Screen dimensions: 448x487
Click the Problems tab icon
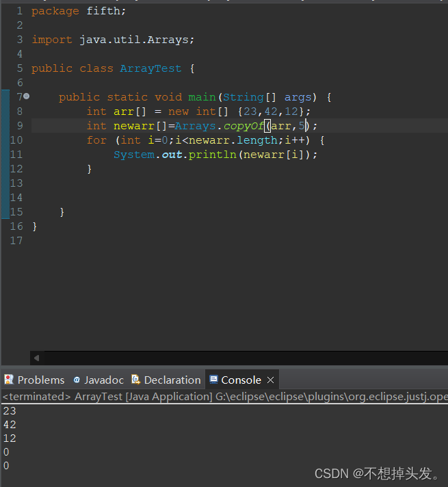[x=9, y=380]
